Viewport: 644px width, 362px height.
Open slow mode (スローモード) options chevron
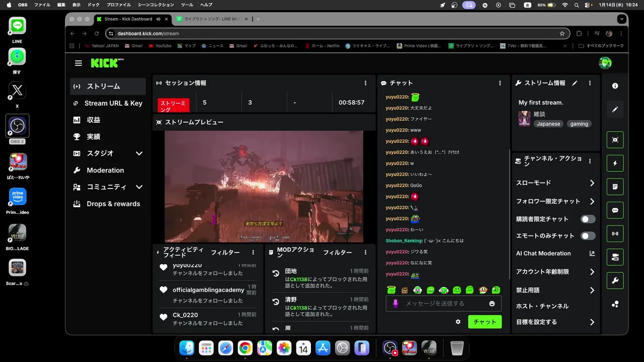592,183
